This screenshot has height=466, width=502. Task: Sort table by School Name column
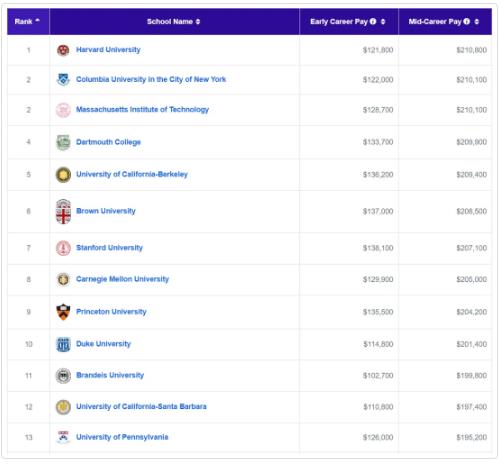(x=174, y=22)
